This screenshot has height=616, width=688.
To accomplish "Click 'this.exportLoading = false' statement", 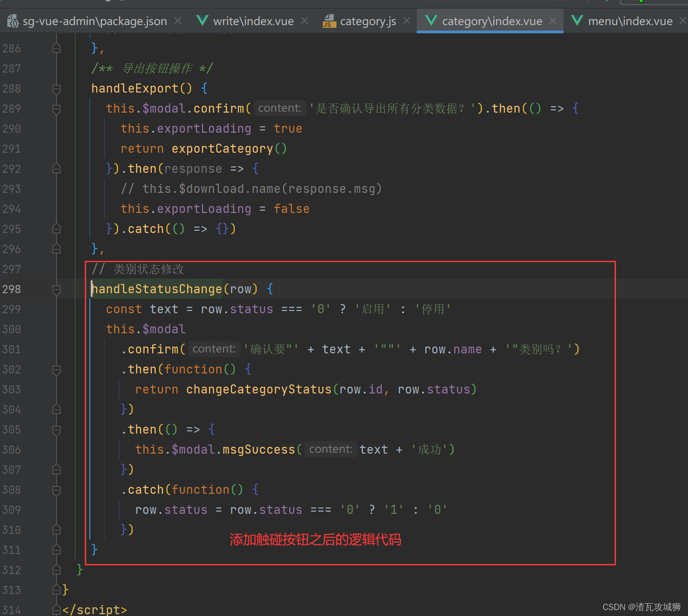I will 215,209.
